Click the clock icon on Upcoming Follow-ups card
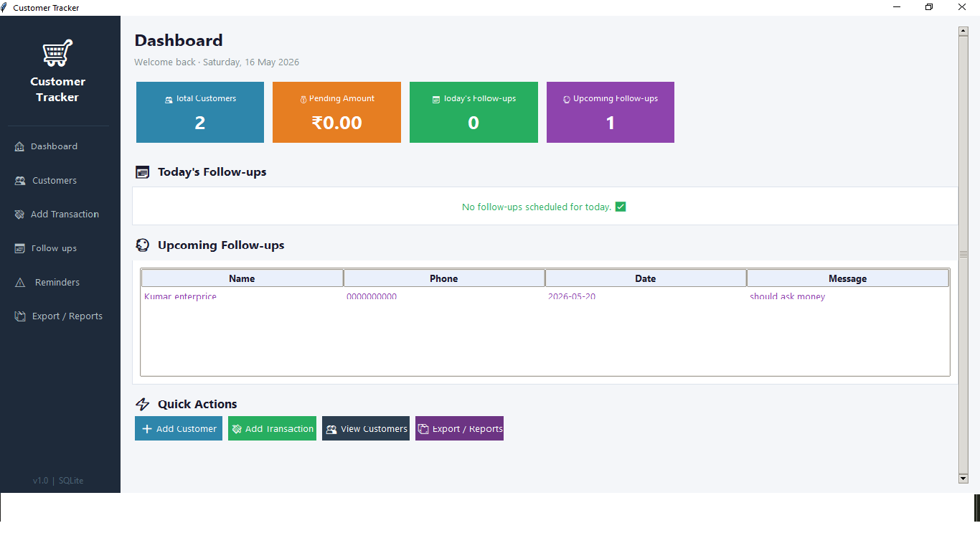Image resolution: width=980 pixels, height=551 pixels. (566, 100)
